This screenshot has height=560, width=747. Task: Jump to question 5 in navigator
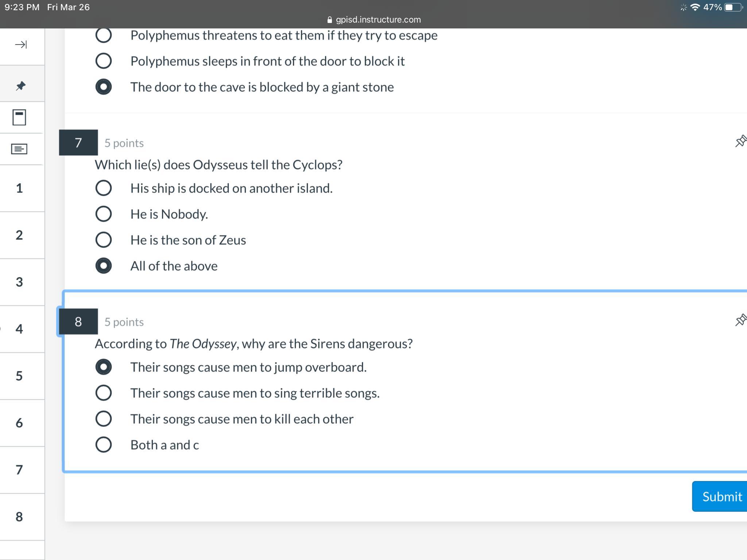pyautogui.click(x=19, y=376)
